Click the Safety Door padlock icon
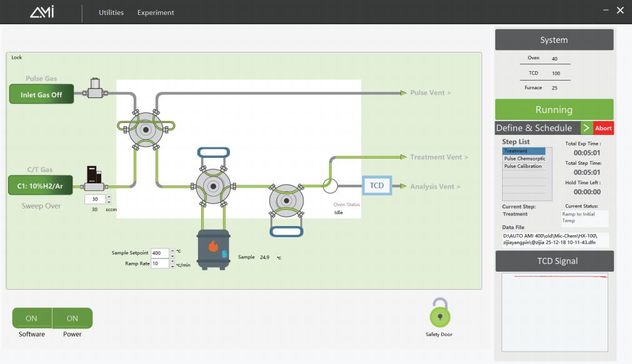This screenshot has width=632, height=364. click(441, 313)
